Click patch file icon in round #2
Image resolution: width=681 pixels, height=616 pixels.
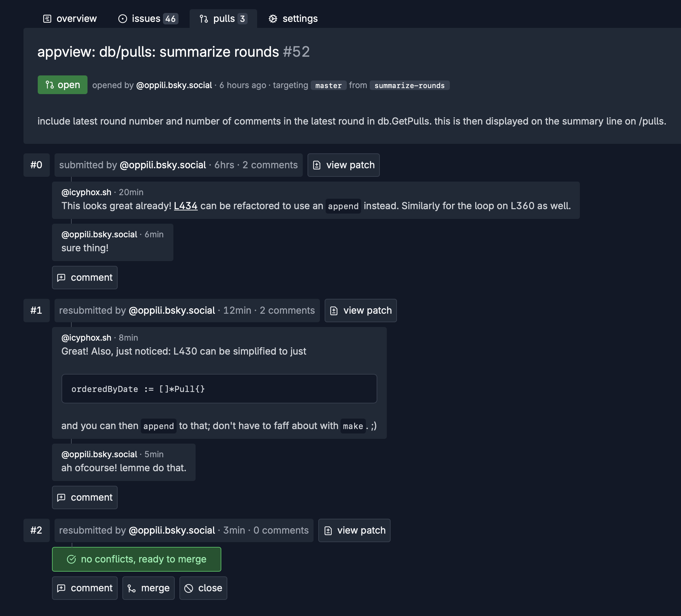click(x=328, y=531)
